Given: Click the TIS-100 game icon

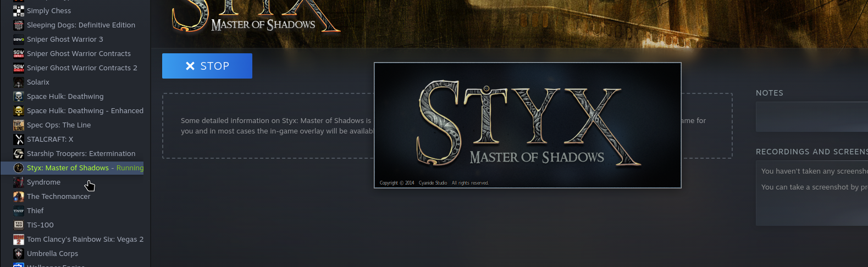Looking at the screenshot, I should coord(19,225).
